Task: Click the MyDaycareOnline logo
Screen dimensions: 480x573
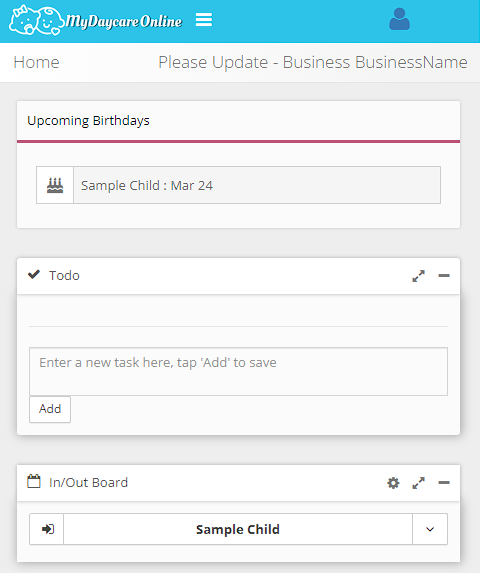Action: [x=95, y=20]
